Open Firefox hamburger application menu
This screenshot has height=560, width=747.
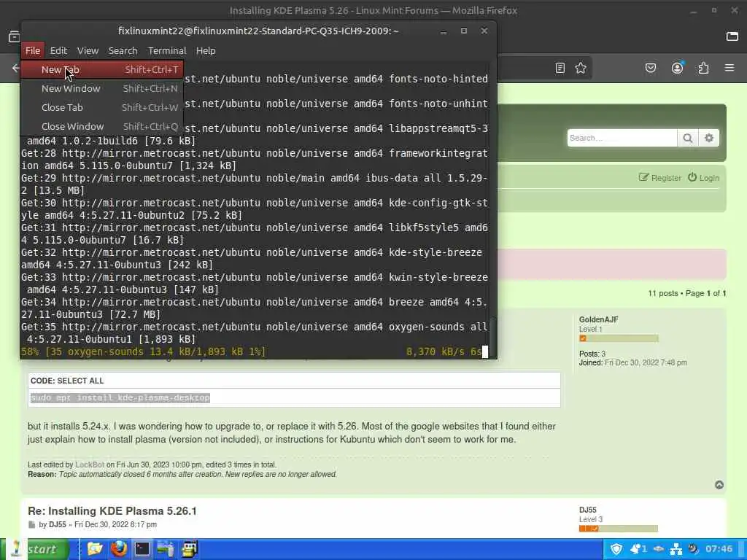(x=729, y=68)
